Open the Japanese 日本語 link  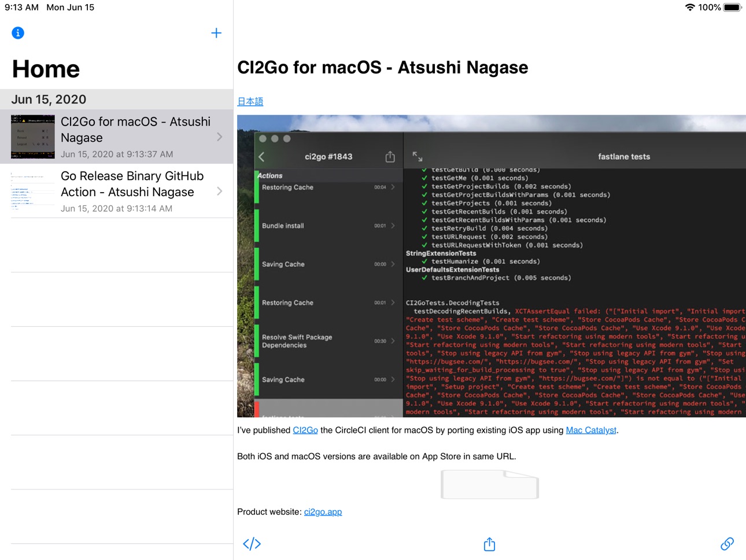pyautogui.click(x=250, y=101)
